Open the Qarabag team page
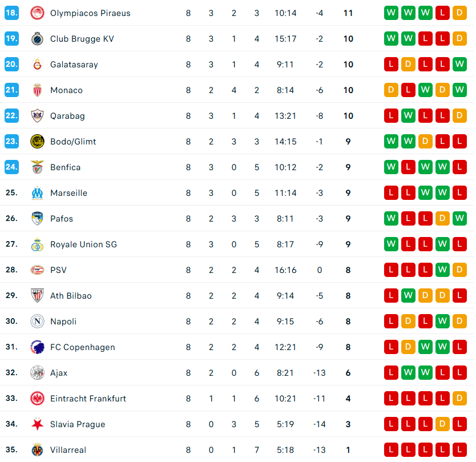Image resolution: width=476 pixels, height=462 pixels. coord(67,116)
